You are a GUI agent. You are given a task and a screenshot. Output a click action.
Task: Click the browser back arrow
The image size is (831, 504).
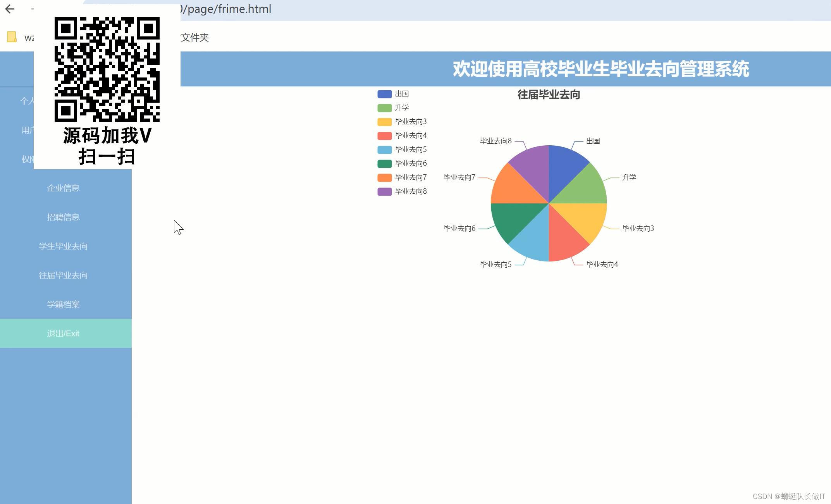point(10,9)
